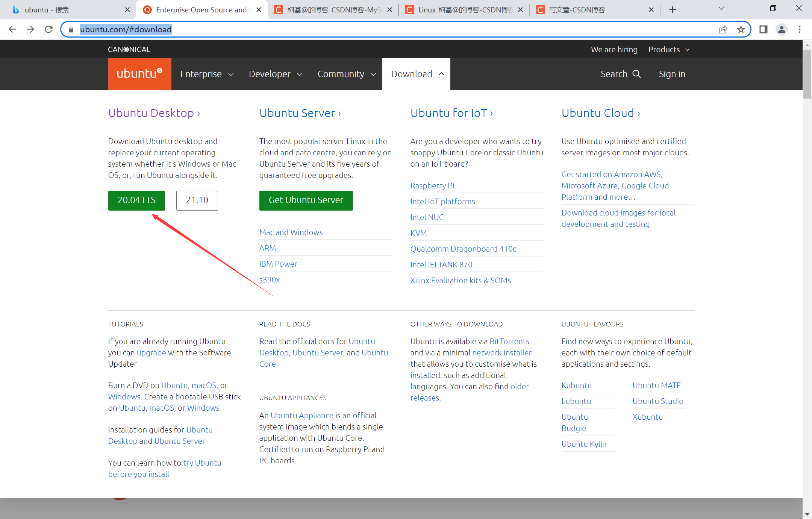
Task: Open Chrome three-dot menu
Action: [x=800, y=29]
